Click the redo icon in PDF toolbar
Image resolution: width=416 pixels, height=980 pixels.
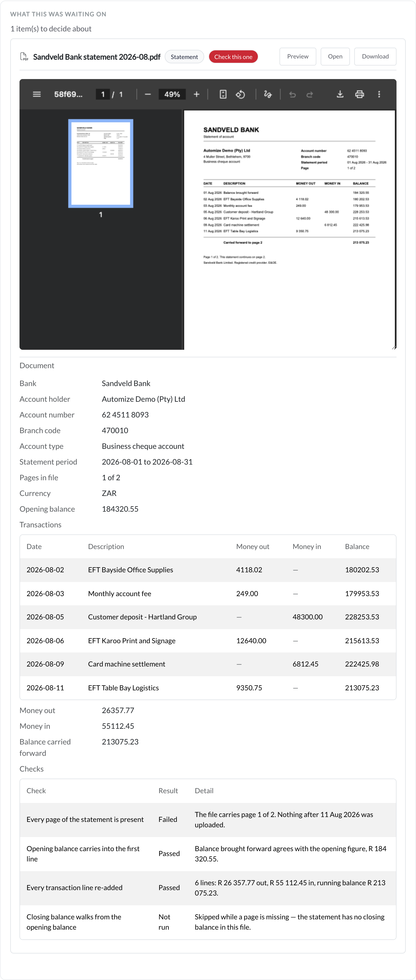pyautogui.click(x=310, y=94)
